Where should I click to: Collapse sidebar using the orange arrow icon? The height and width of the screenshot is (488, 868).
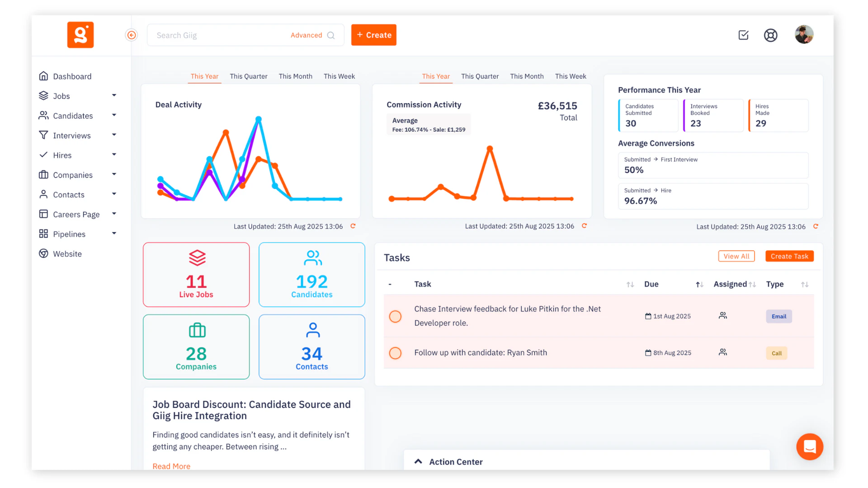point(131,35)
